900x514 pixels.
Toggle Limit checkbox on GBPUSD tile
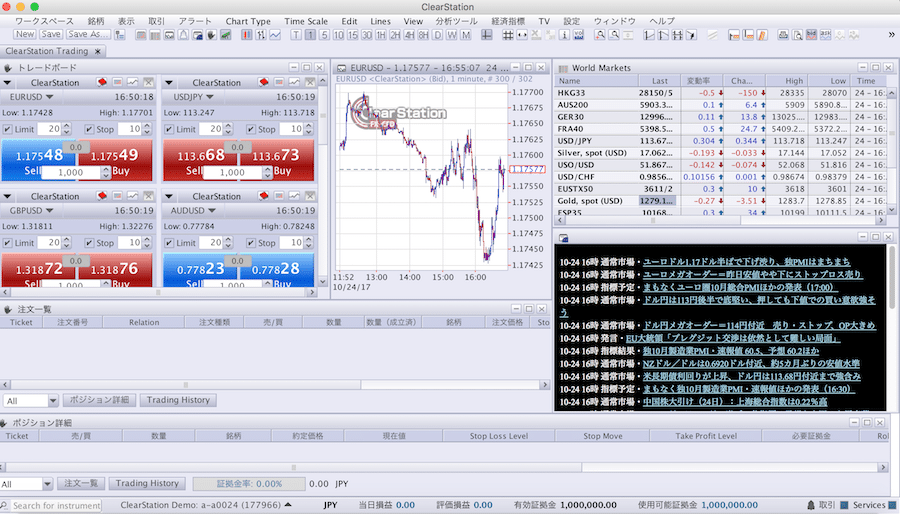(x=7, y=243)
